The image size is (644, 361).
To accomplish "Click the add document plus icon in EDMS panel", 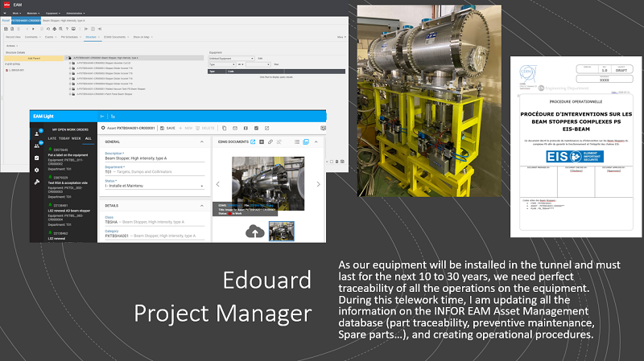I will coord(262,142).
